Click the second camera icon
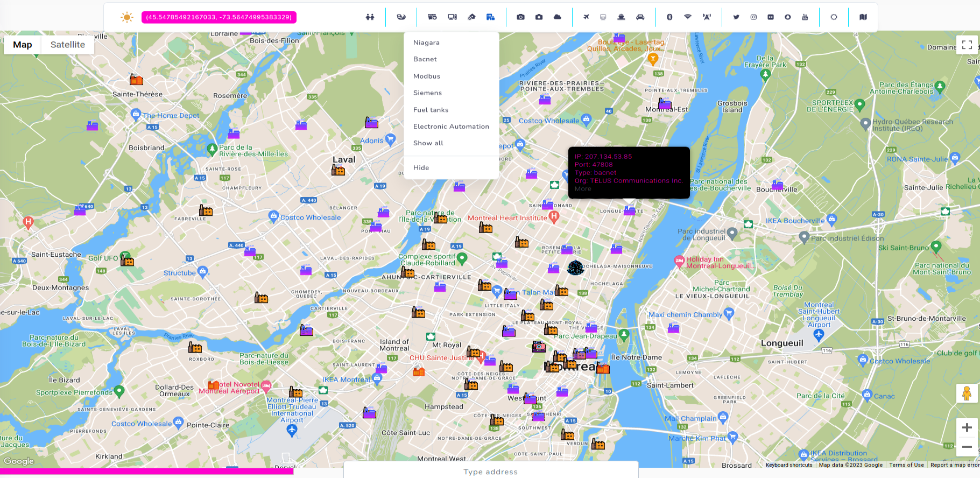This screenshot has height=478, width=980. tap(539, 17)
